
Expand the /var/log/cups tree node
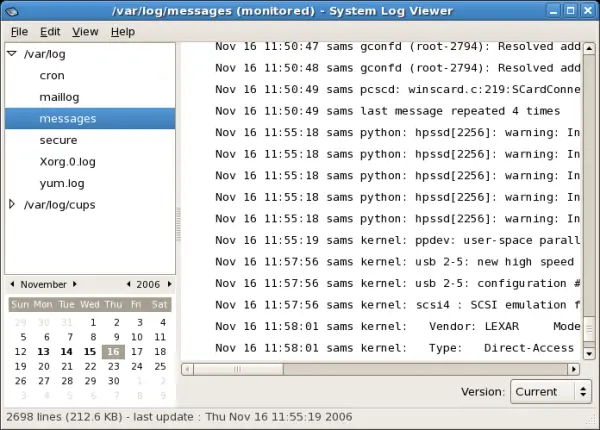[12, 205]
